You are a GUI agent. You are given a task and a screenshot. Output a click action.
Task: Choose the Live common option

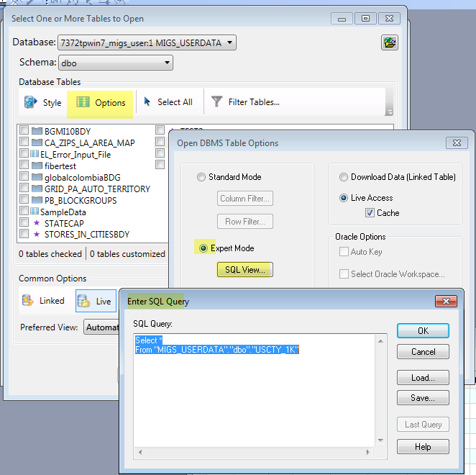tap(95, 301)
